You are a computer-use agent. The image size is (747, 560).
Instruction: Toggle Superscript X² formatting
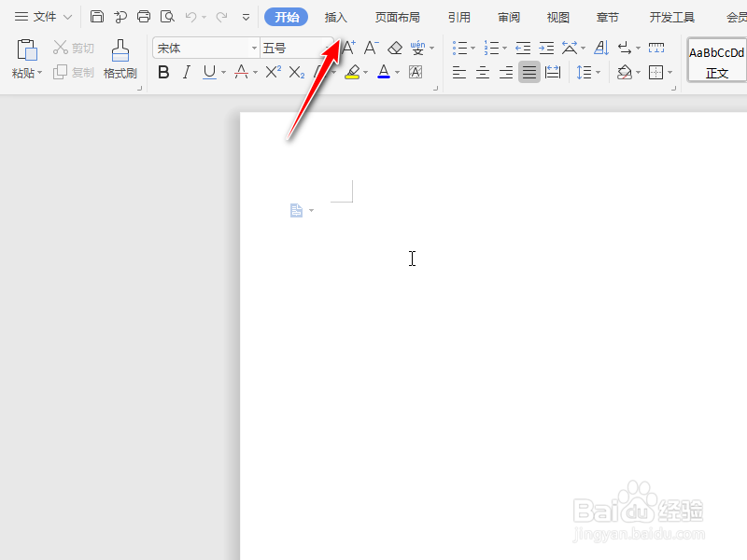point(273,72)
